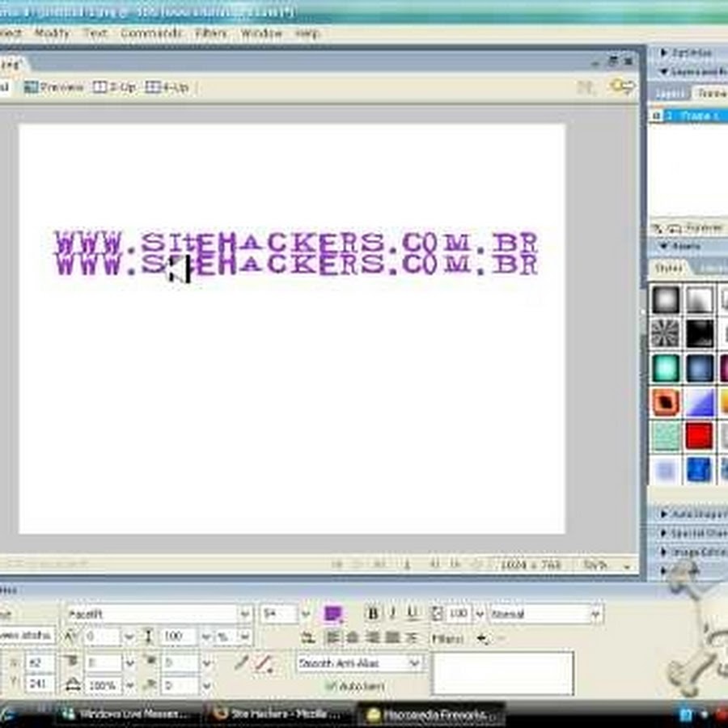This screenshot has height=728, width=728.
Task: Open the canvas zoom level dropdown
Action: [627, 566]
